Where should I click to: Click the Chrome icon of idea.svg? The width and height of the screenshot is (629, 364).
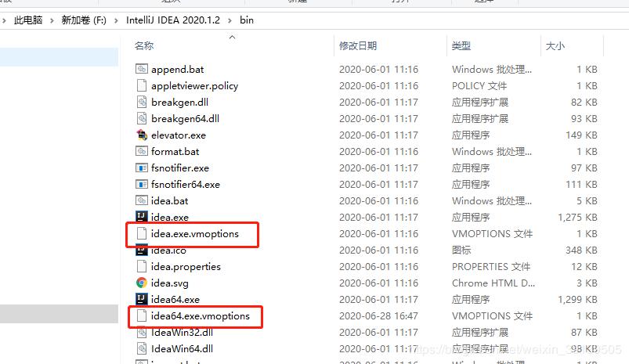(142, 283)
